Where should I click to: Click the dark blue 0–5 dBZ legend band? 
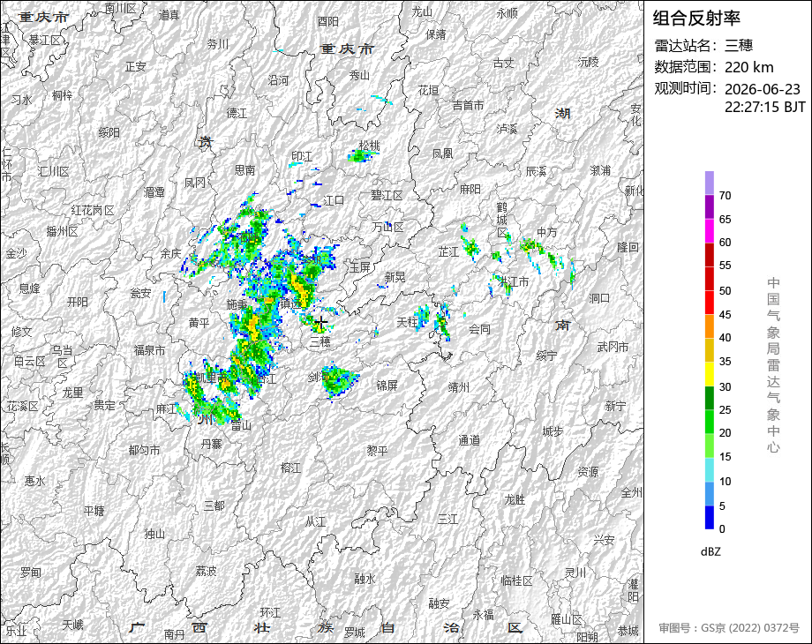pos(710,517)
